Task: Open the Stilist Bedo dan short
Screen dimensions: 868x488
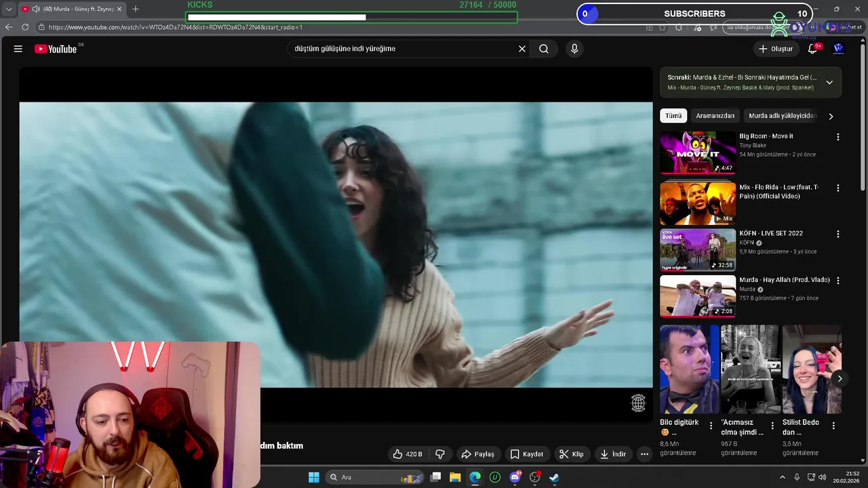Action: [812, 369]
